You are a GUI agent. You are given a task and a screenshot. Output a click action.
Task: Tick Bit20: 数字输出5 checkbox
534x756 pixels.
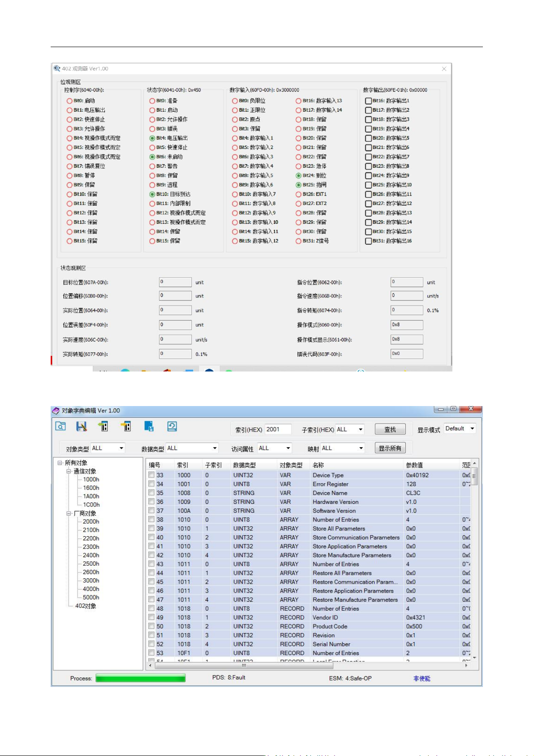(x=368, y=138)
